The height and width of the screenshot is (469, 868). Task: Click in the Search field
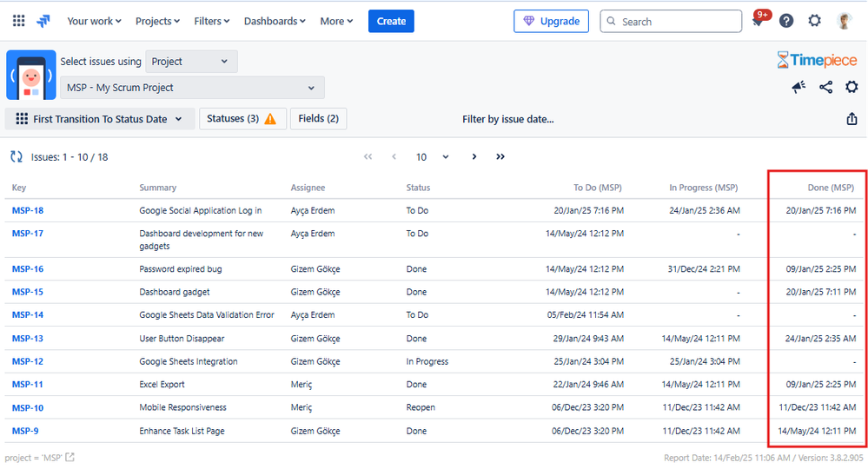click(x=671, y=21)
